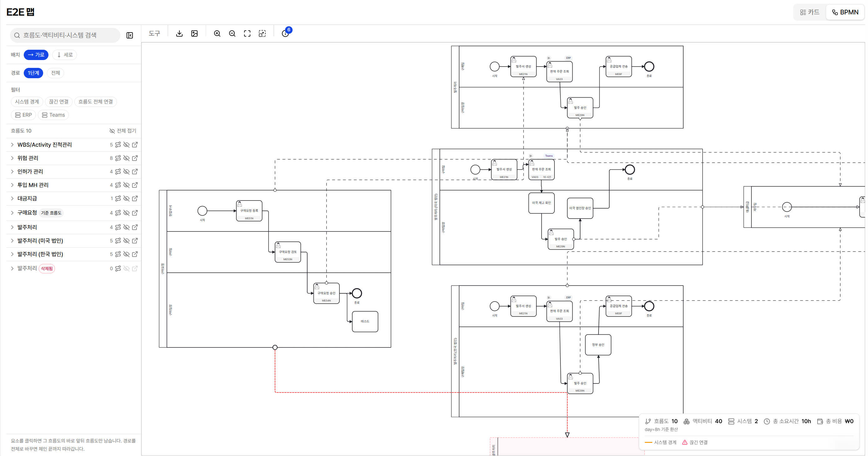Click connection icon for 발주처리 (미국 법인)

pos(118,241)
